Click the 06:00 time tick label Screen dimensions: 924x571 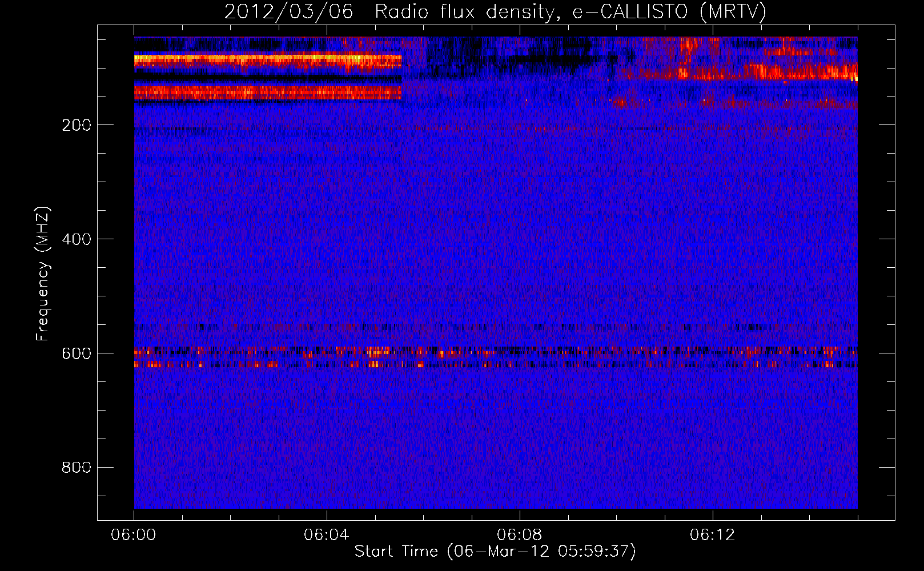click(x=134, y=535)
